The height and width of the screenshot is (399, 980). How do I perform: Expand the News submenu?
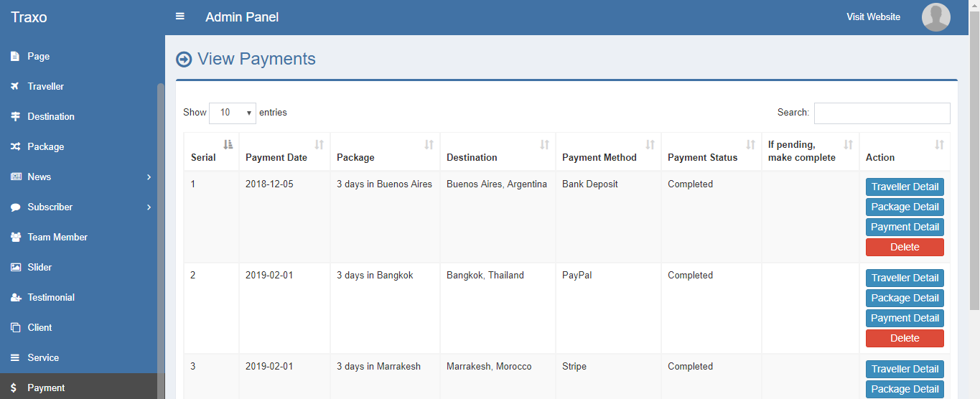pos(149,177)
